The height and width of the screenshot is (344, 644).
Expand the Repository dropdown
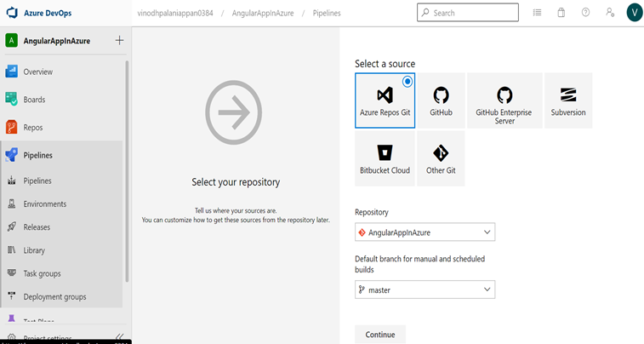coord(425,232)
